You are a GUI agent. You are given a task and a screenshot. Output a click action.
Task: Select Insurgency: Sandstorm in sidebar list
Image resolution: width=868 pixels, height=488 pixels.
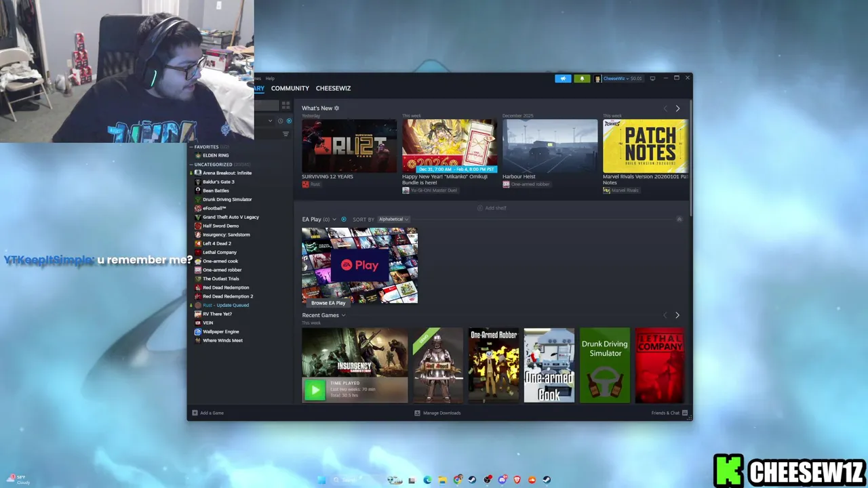click(x=226, y=235)
